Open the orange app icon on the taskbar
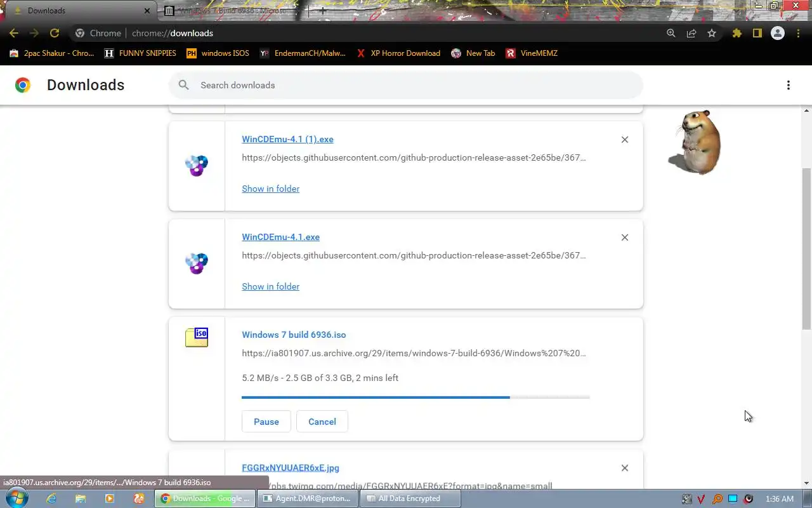Image resolution: width=812 pixels, height=508 pixels. point(139,498)
